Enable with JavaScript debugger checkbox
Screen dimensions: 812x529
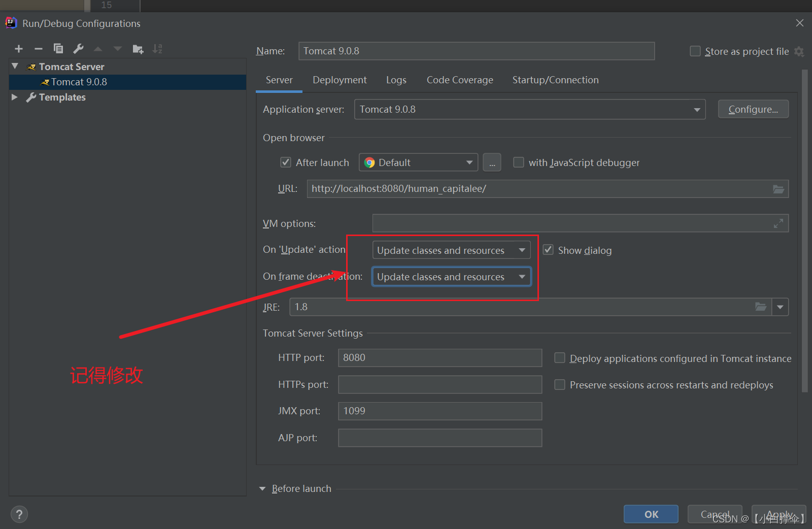tap(519, 162)
